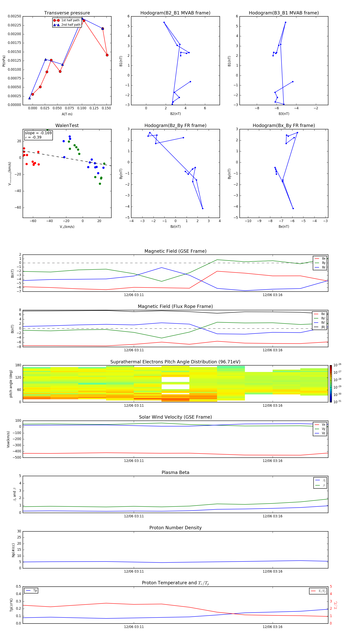Click the pitch angle distribution heatmap
This screenshot has width=351, height=644.
175,383
